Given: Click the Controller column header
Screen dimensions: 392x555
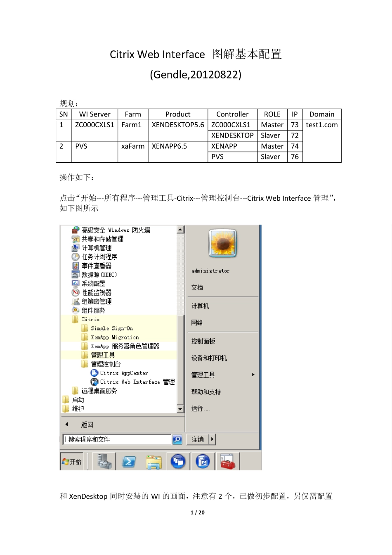Looking at the screenshot, I should 232,114.
